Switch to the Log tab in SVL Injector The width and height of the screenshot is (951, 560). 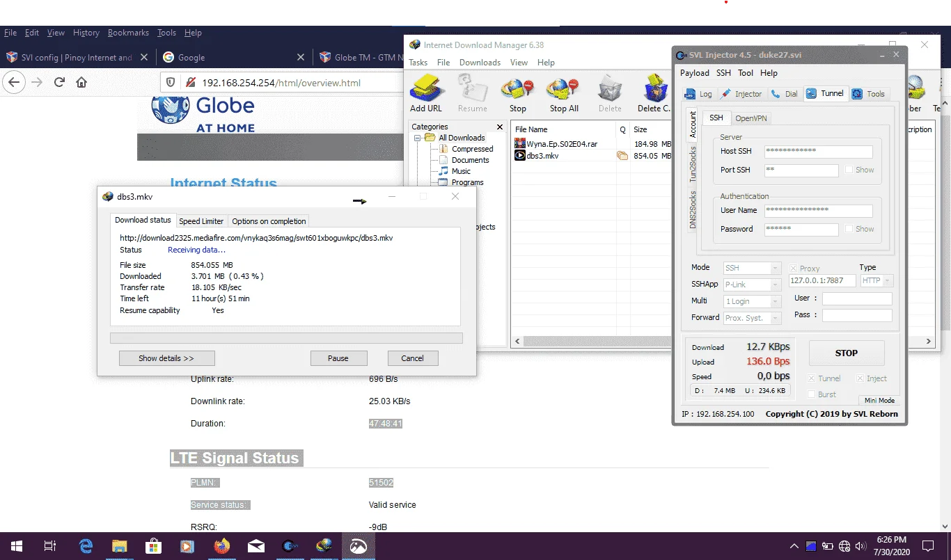coord(699,94)
